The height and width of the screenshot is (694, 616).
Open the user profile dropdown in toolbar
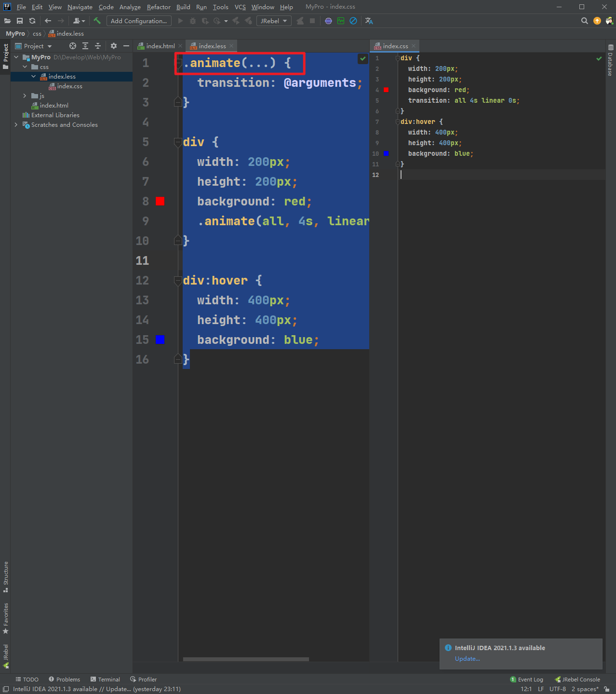click(79, 21)
